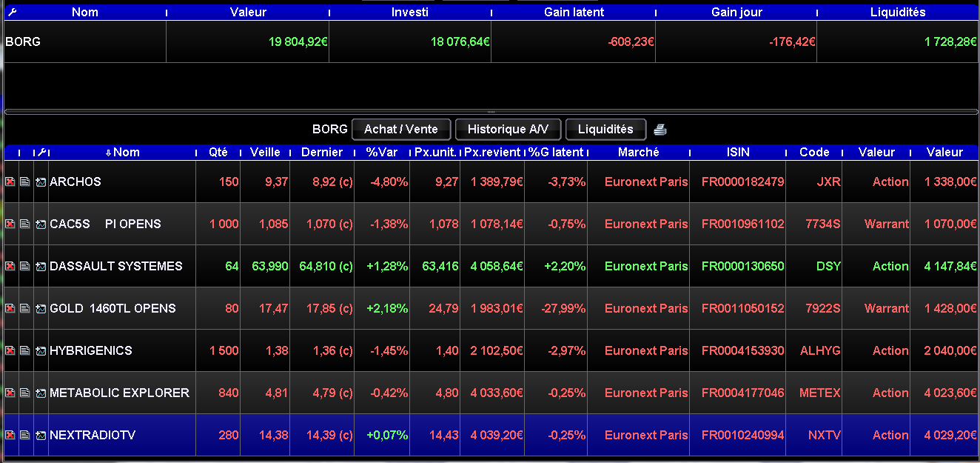
Task: Click the cash balance 1 728,28€
Action: (951, 41)
